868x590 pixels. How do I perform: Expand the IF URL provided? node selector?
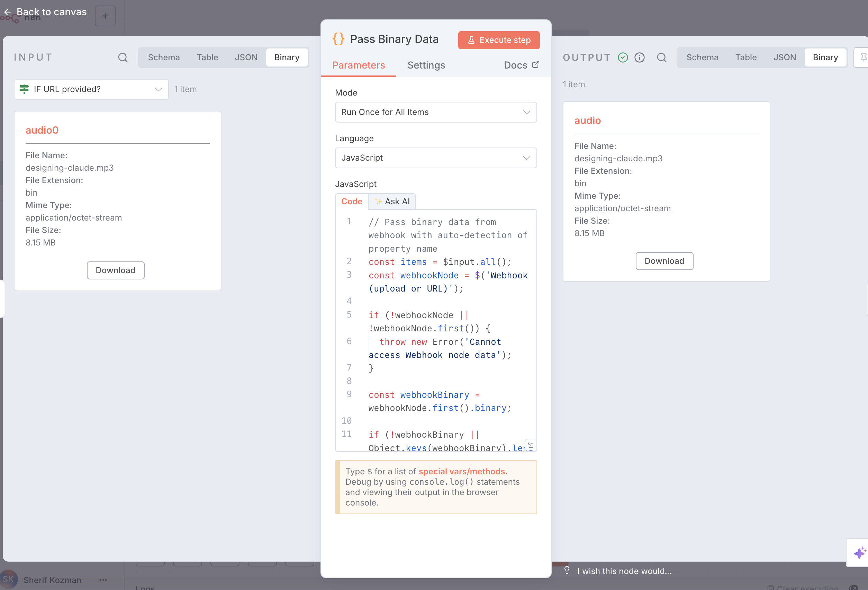point(91,89)
